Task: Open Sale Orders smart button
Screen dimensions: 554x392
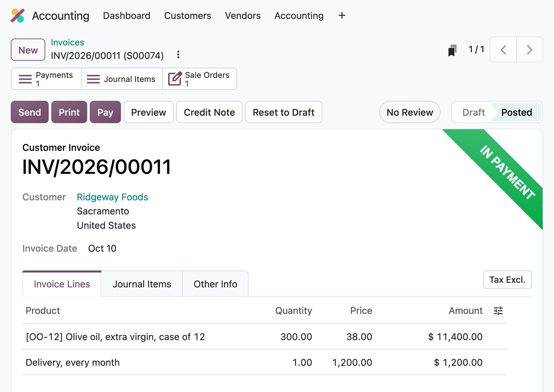Action: pyautogui.click(x=200, y=79)
